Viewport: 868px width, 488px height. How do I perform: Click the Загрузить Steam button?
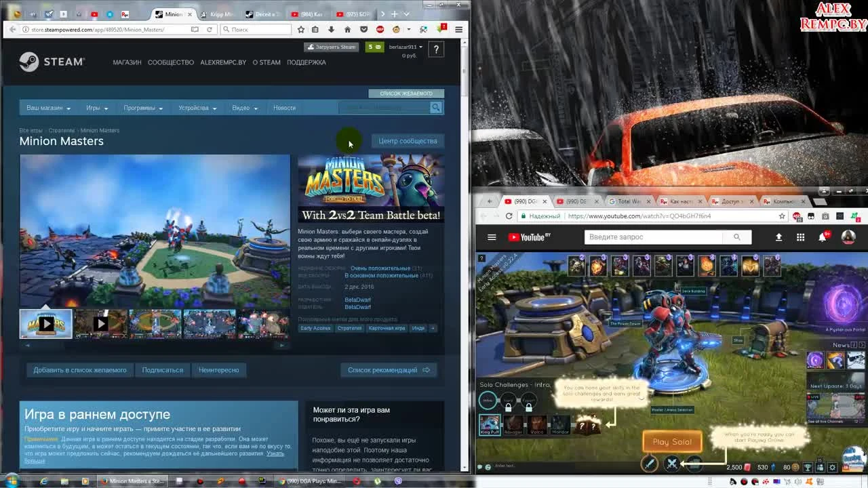(332, 47)
